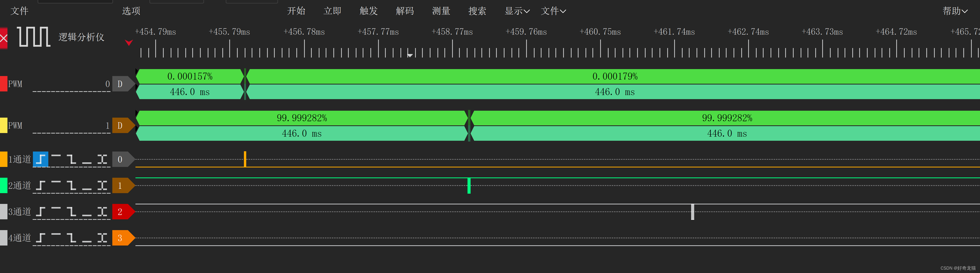Click the green color swatch for 2通道
This screenshot has height=273, width=980.
3,185
